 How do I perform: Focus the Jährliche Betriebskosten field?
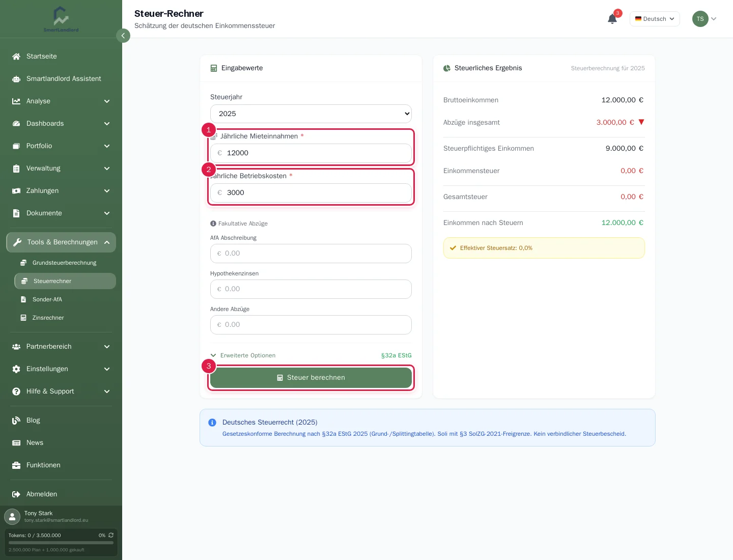pos(311,193)
